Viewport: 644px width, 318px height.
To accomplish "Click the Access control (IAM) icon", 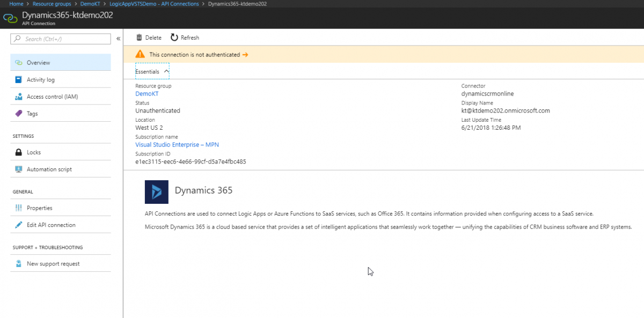I will pyautogui.click(x=19, y=97).
